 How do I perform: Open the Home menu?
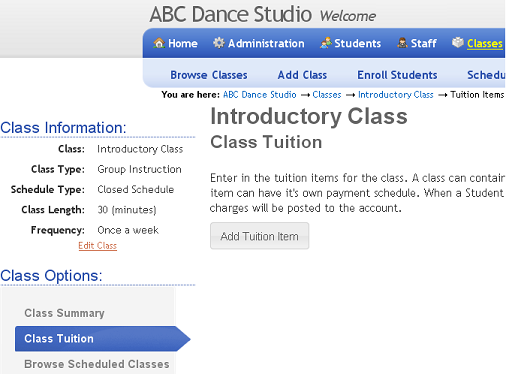point(183,43)
